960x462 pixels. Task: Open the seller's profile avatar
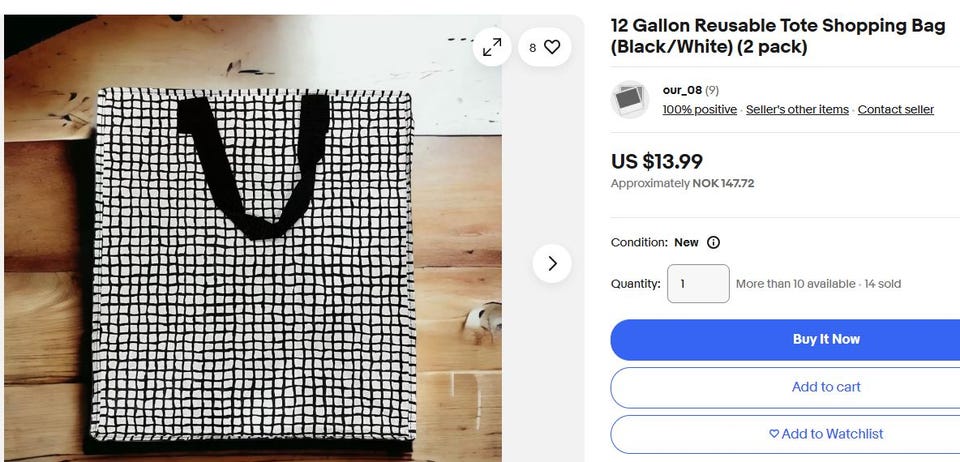pyautogui.click(x=630, y=99)
